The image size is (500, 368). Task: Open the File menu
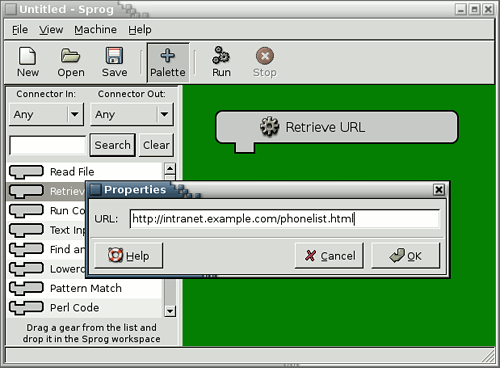(x=20, y=30)
